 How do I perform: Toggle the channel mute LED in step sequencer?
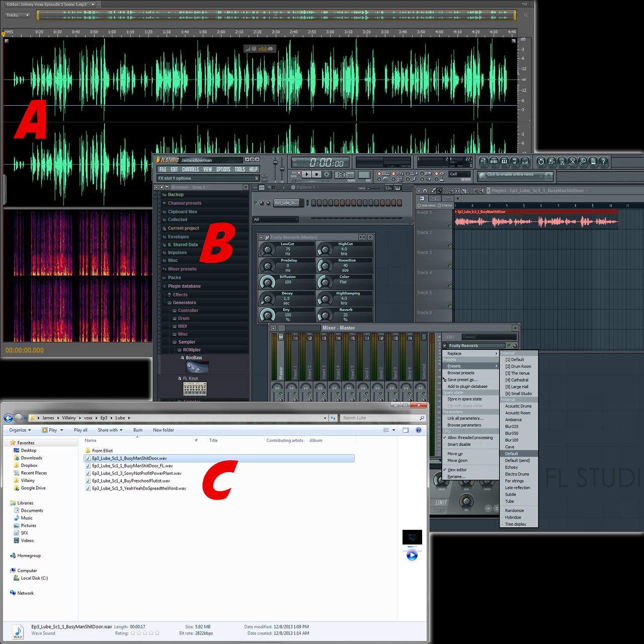(x=256, y=203)
